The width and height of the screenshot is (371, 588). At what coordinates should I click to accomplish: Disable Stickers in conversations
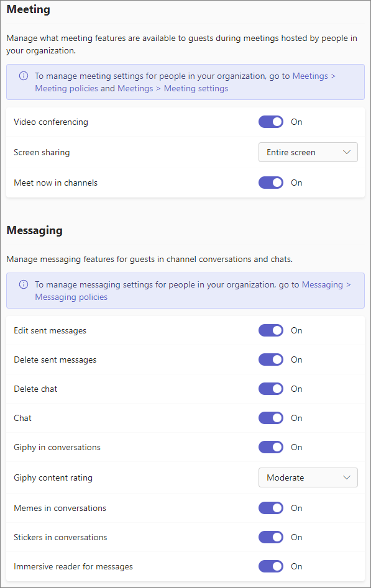(x=271, y=537)
